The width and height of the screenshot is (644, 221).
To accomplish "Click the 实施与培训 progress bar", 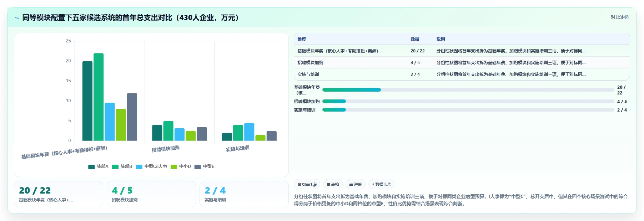I will click(x=468, y=110).
